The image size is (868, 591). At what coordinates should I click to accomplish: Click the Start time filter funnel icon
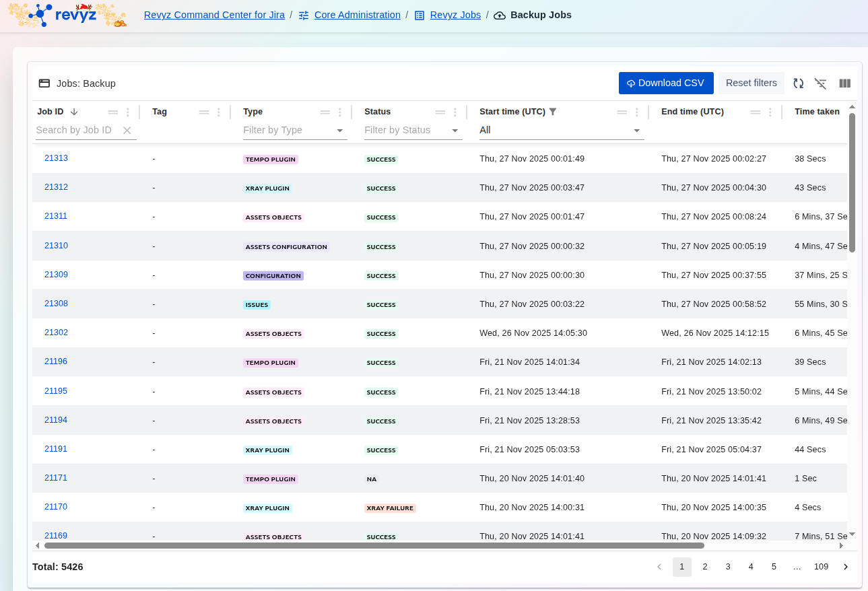pyautogui.click(x=553, y=112)
